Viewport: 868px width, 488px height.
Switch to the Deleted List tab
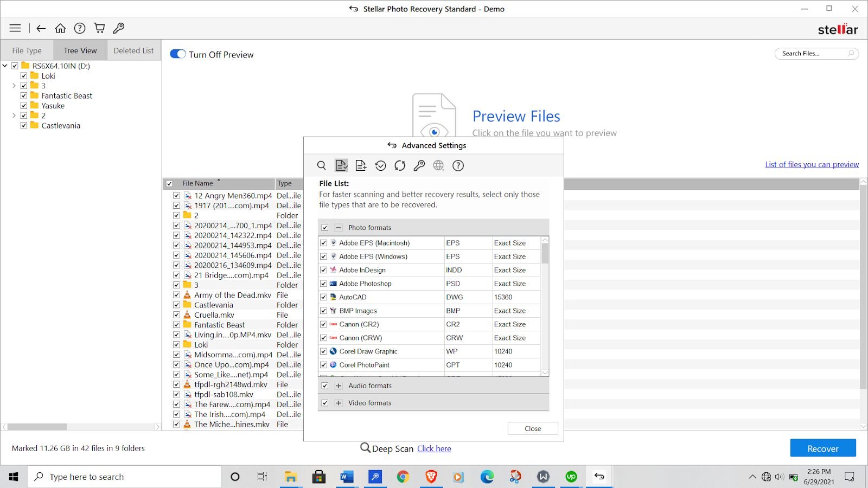click(x=133, y=50)
